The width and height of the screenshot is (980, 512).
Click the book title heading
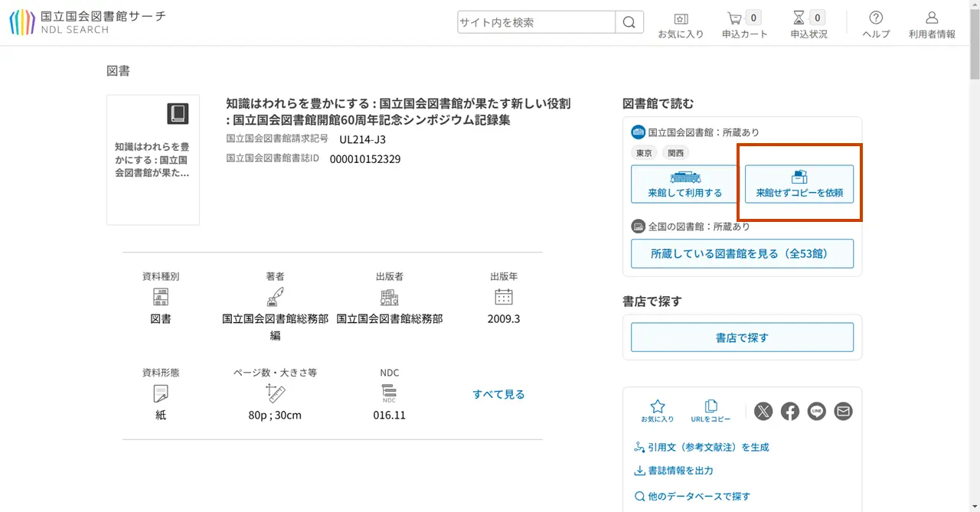[x=398, y=112]
